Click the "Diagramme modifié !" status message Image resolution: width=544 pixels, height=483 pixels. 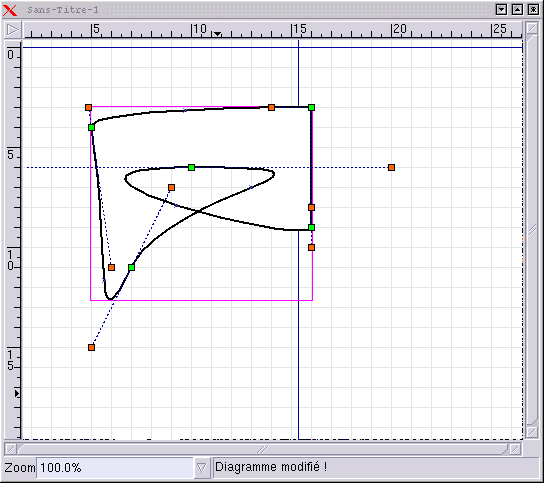tap(271, 467)
